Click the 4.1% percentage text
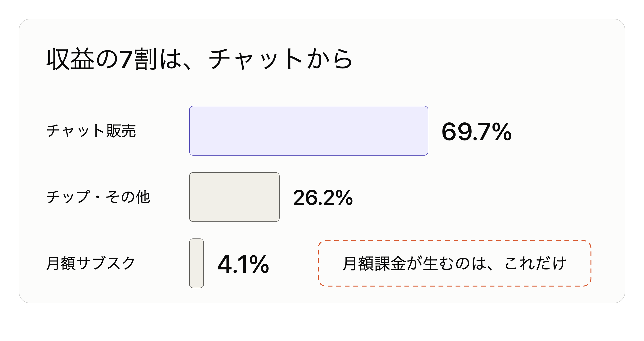Image resolution: width=644 pixels, height=341 pixels. 243,264
